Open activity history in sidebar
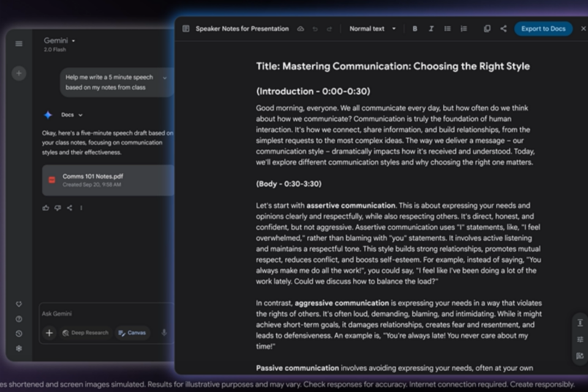Image resolution: width=588 pixels, height=392 pixels. pyautogui.click(x=19, y=334)
